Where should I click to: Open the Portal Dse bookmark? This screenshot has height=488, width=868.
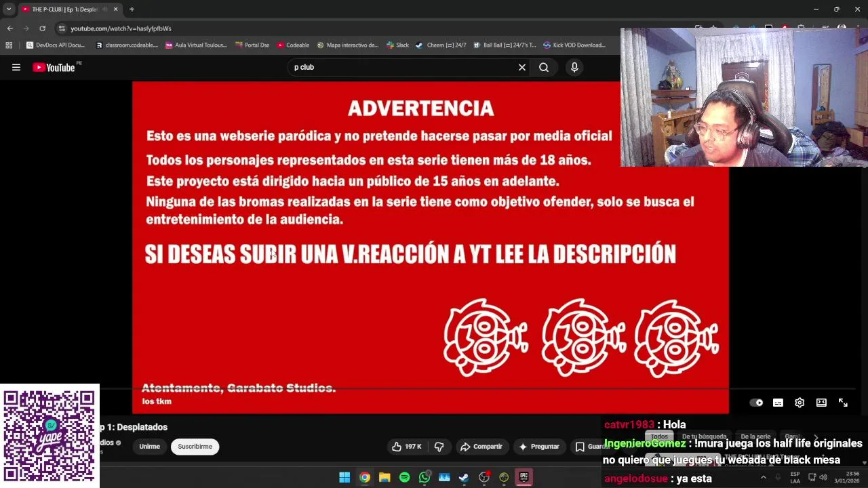pyautogui.click(x=252, y=45)
